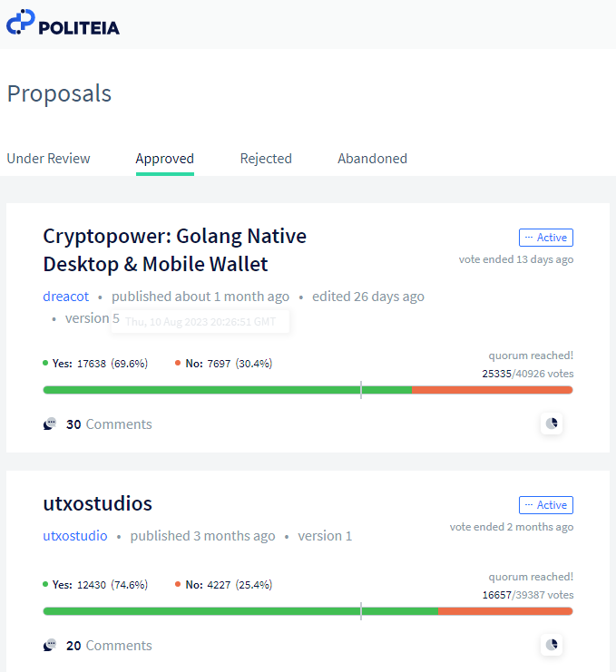Screen dimensions: 616x672
Task: View the 20 Comments link
Action: pos(109,646)
